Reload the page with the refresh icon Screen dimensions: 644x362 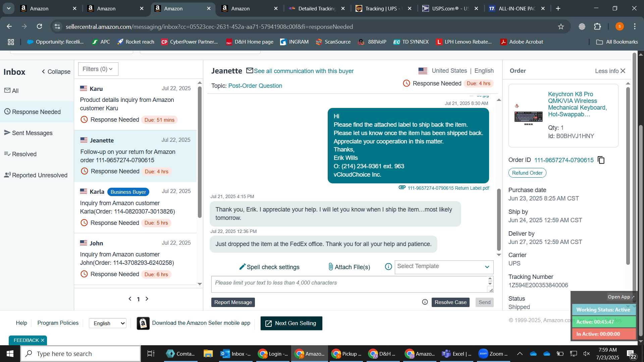(x=39, y=26)
